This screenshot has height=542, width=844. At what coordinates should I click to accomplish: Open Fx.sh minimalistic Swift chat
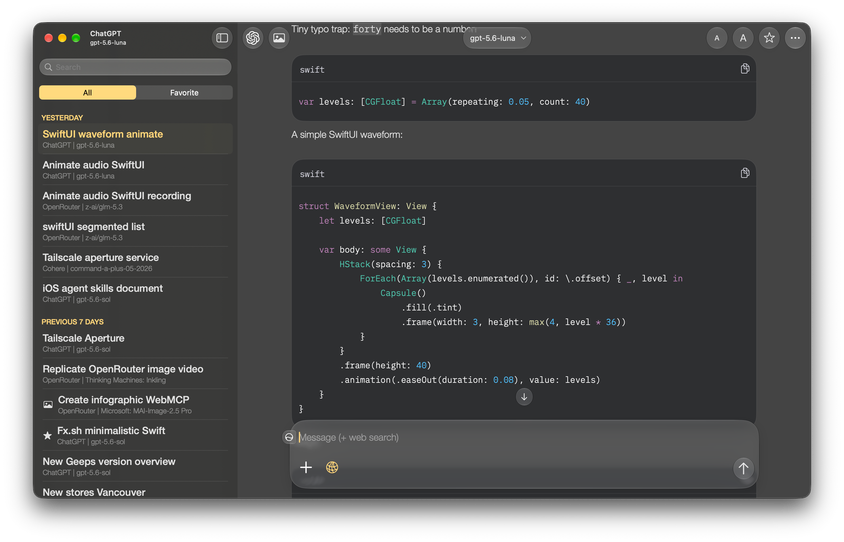coord(135,435)
